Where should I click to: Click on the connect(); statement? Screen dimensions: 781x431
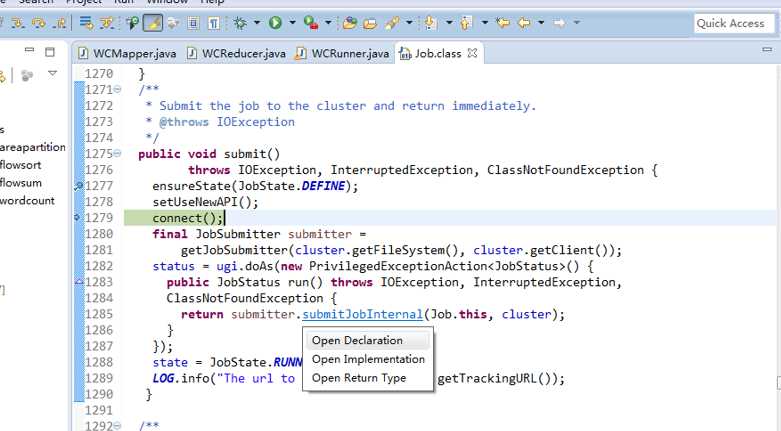(x=188, y=218)
